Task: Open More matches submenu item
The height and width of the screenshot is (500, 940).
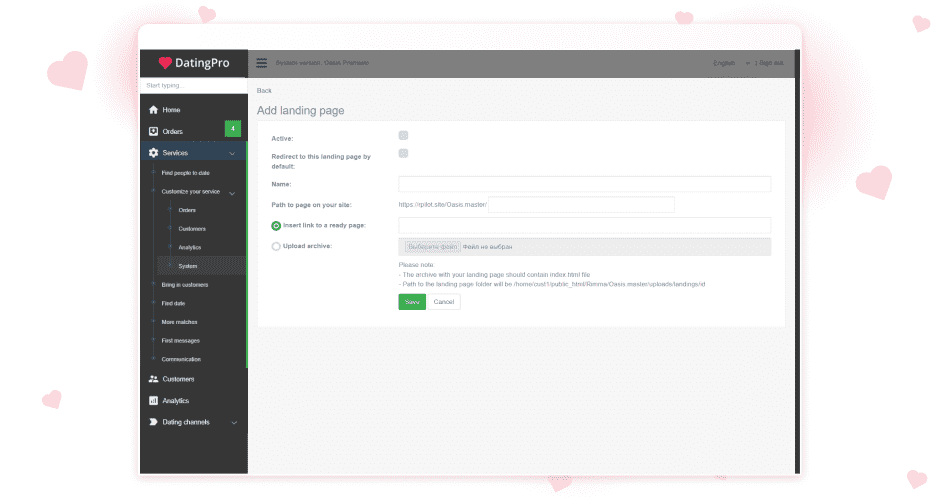Action: (179, 322)
